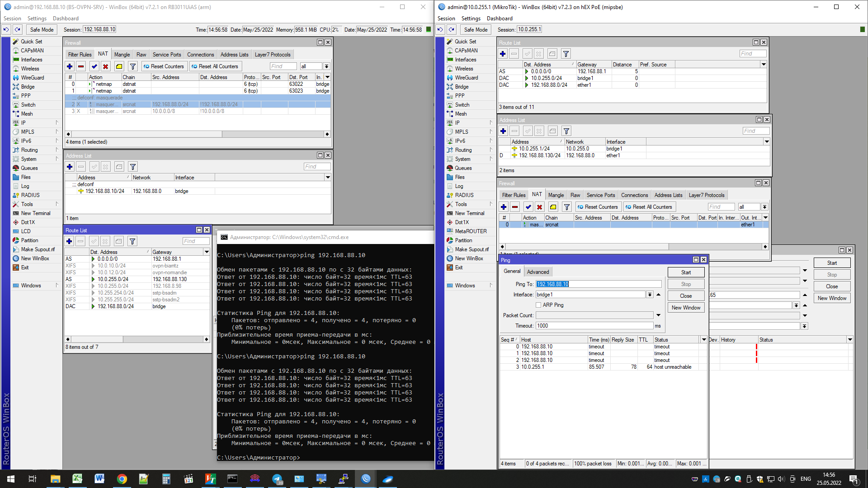Open filter funnel in BS-OVPN-SRV Firewall toolbar
This screenshot has width=868, height=488.
click(x=132, y=66)
